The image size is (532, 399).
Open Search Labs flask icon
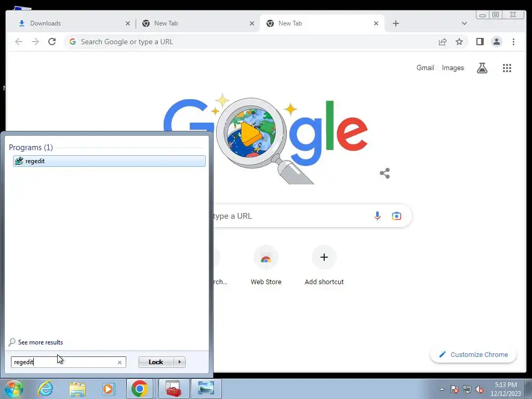482,68
